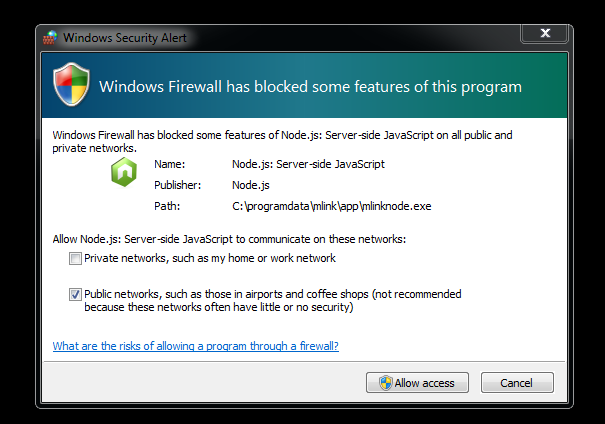
Task: Close the Windows Security Alert dialog
Action: (546, 35)
